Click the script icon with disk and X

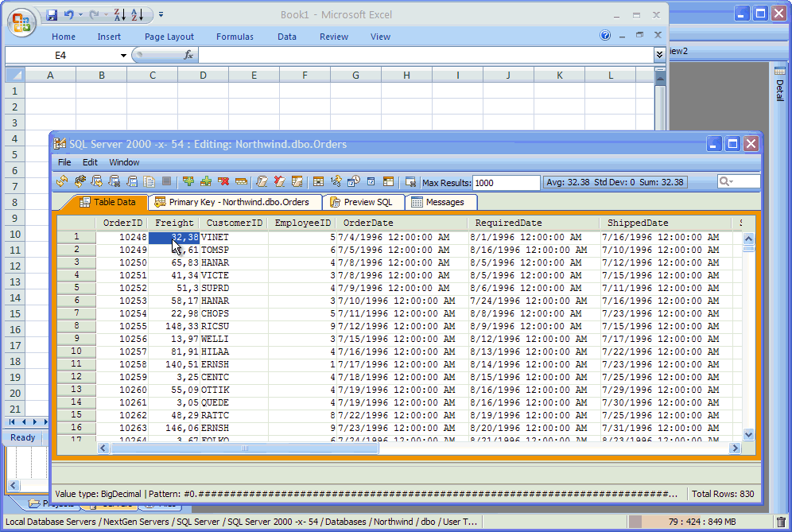coord(115,181)
